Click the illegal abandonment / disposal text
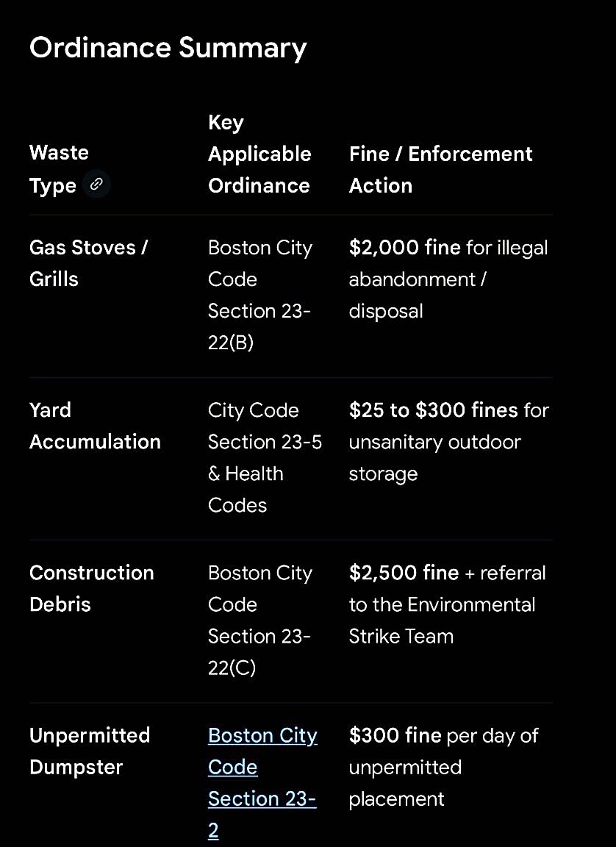 448,279
